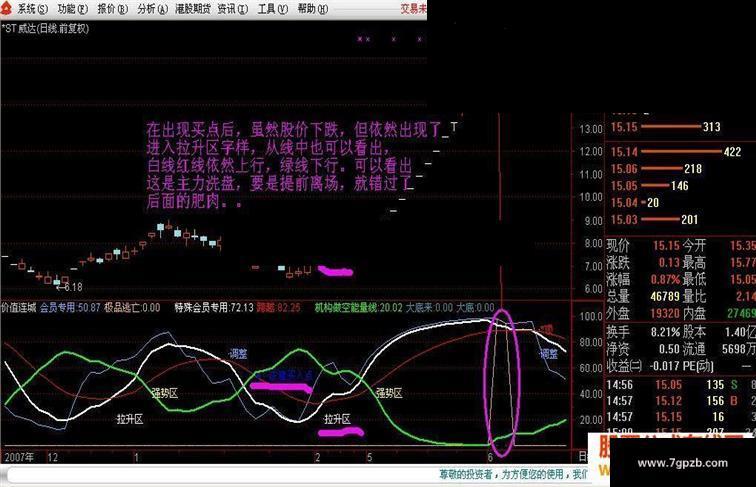Click the 会员专用:50.87 indicator value
Image resolution: width=756 pixels, height=487 pixels.
70,307
